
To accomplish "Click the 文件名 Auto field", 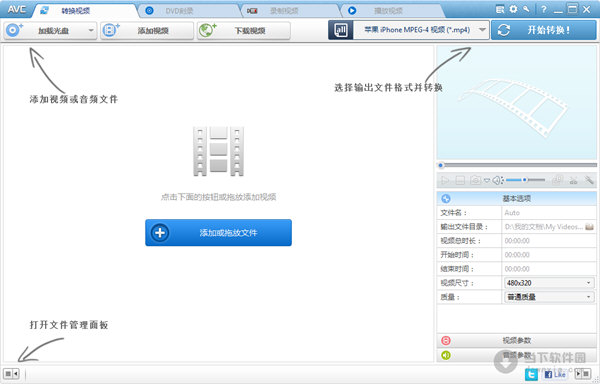I will (549, 213).
